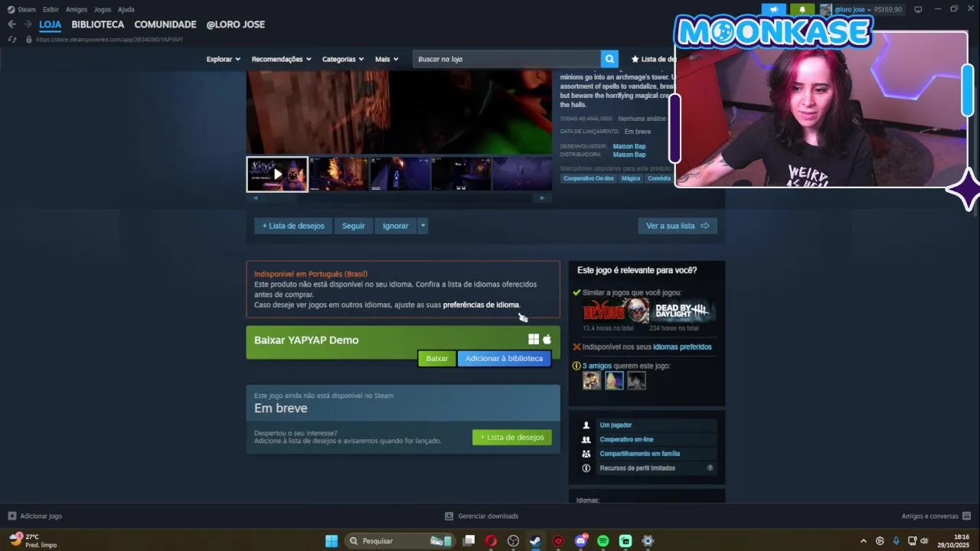The height and width of the screenshot is (551, 980).
Task: Open the Steam notifications bell
Action: [802, 9]
